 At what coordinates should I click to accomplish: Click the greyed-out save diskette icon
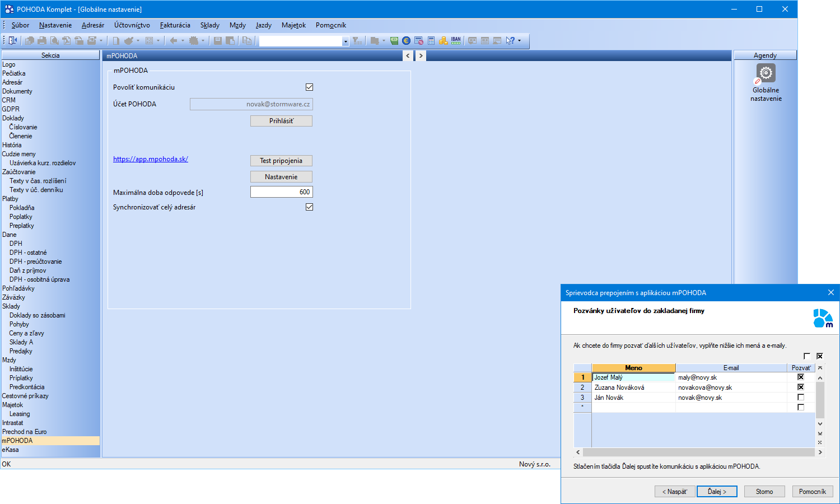click(x=217, y=40)
